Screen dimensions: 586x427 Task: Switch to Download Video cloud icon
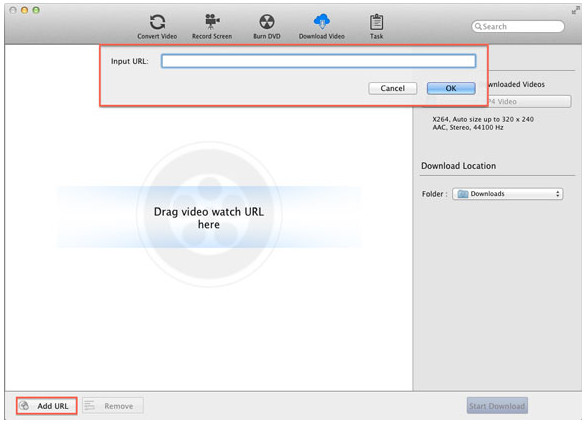[x=321, y=22]
